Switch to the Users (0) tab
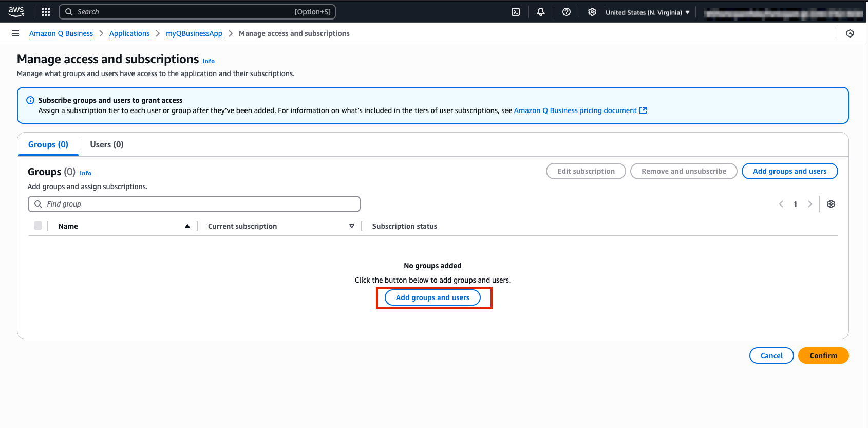The height and width of the screenshot is (428, 868). point(107,144)
